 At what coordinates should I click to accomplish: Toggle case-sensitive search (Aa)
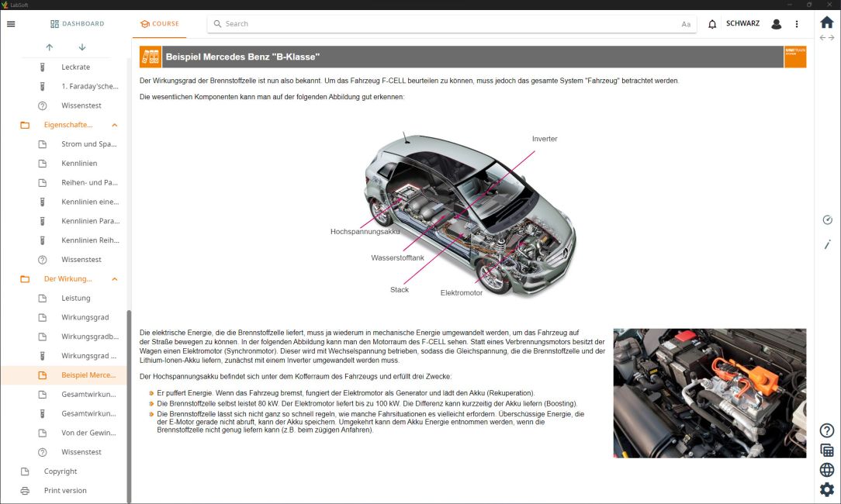686,24
